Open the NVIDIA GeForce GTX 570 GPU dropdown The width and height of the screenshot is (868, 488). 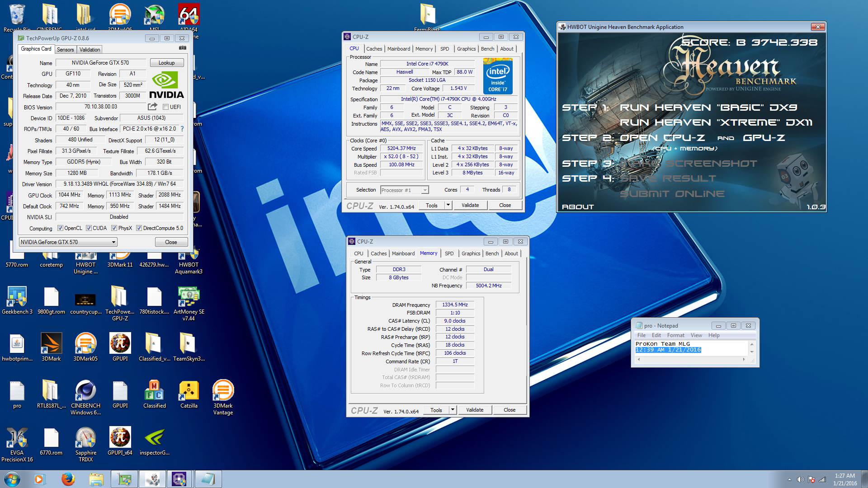point(68,242)
